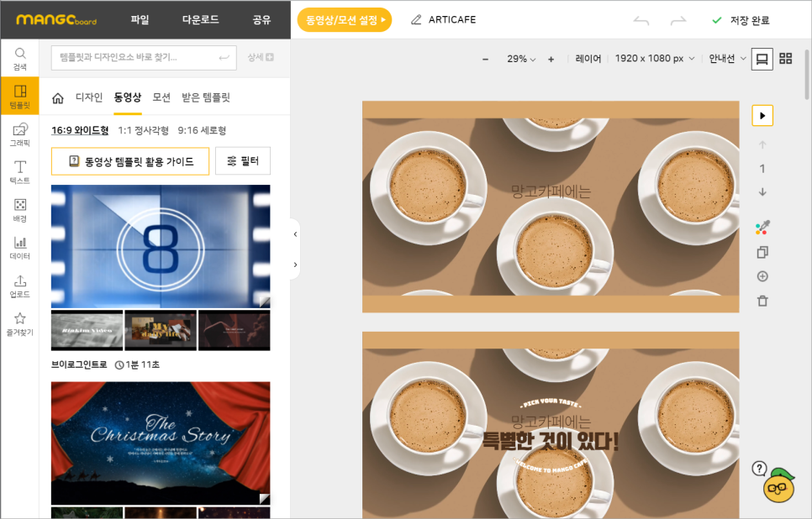Select the Riakim Video small thumbnail
812x519 pixels.
(87, 330)
